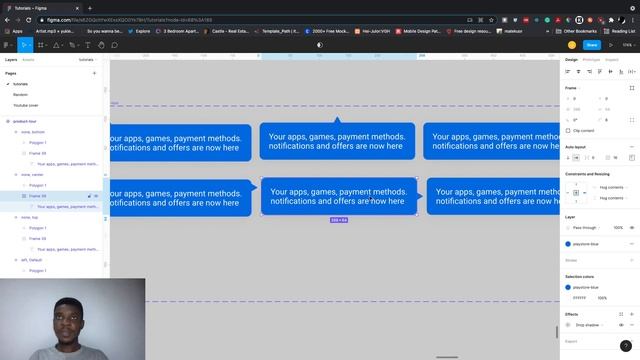This screenshot has height=360, width=640.
Task: Click resize to fit icon beside Frame
Action: click(632, 88)
